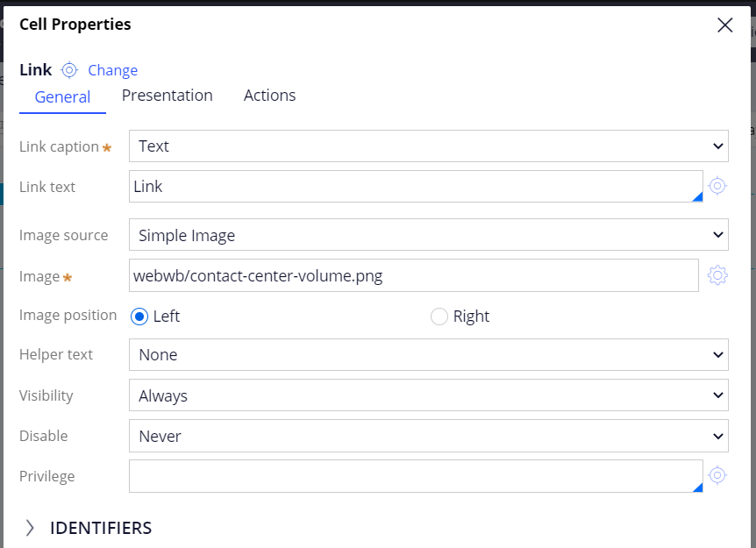The image size is (756, 548).
Task: Click into the Link text input field
Action: 412,187
